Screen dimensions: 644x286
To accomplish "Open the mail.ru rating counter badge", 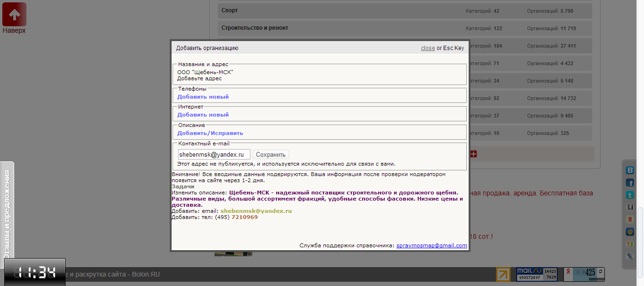I will point(537,274).
